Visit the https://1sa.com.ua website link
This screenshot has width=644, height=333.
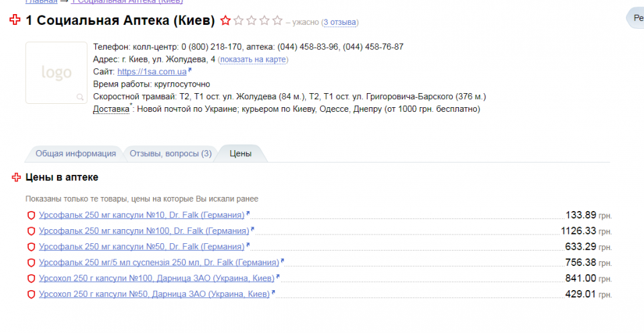click(152, 72)
